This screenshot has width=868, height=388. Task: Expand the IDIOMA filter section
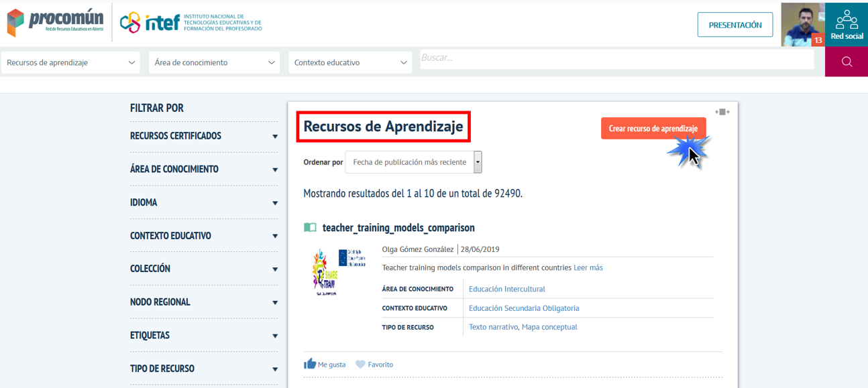pos(203,202)
